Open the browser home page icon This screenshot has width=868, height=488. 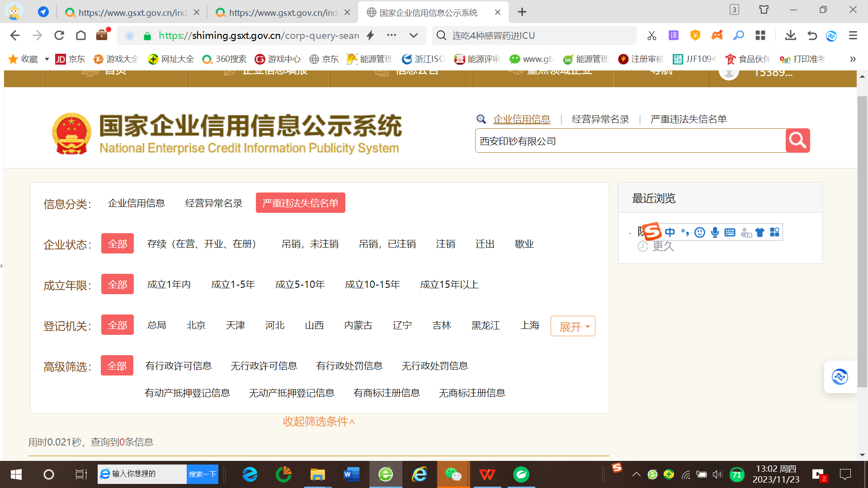point(81,36)
